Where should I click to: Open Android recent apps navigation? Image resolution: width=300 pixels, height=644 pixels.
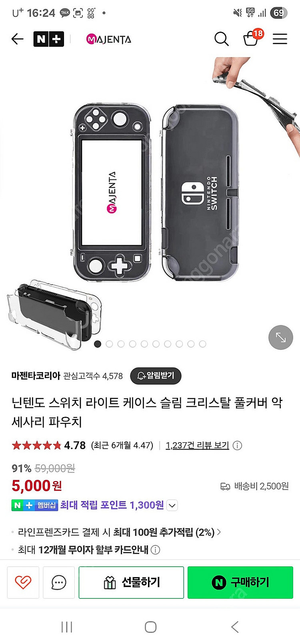(x=67, y=627)
